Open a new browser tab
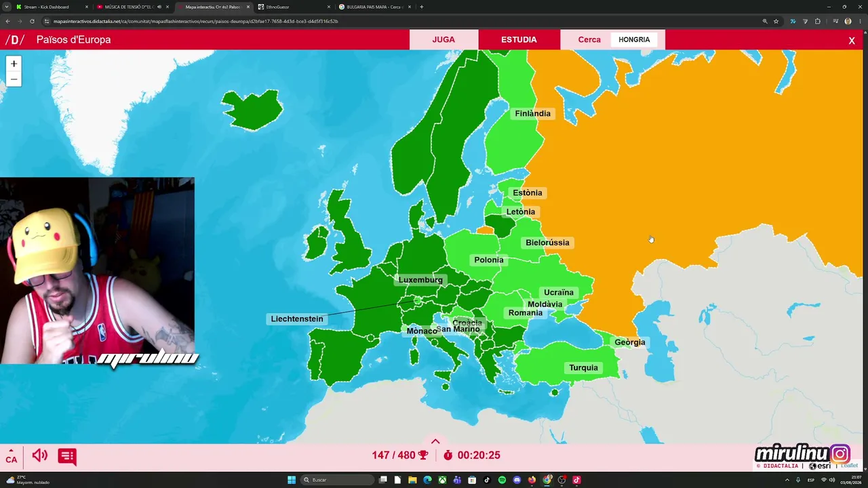The height and width of the screenshot is (488, 868). coord(422,7)
